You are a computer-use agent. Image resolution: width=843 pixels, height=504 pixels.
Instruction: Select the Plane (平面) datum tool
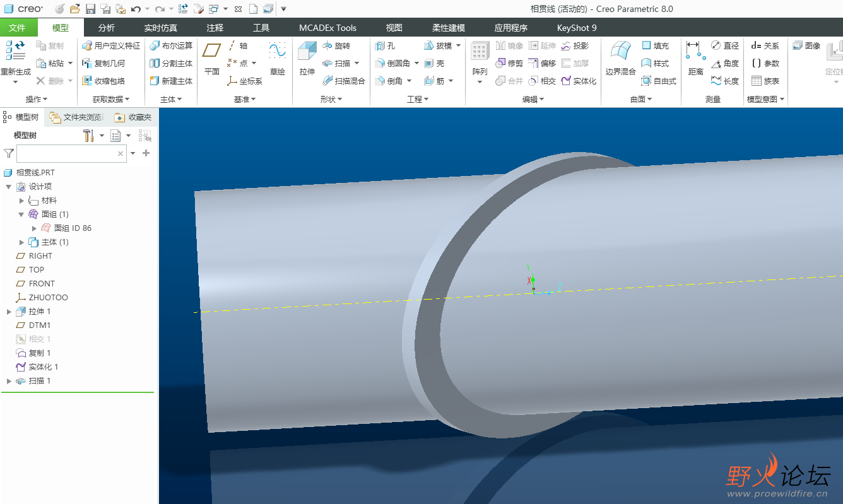click(212, 58)
